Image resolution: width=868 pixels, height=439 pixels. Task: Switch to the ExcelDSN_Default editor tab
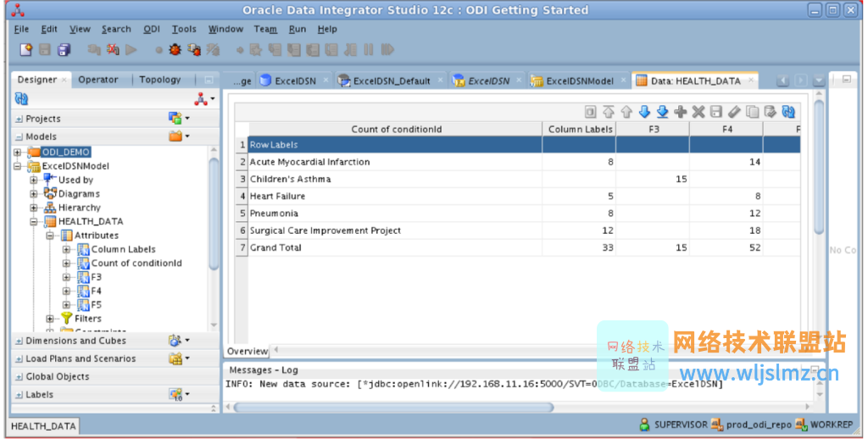pyautogui.click(x=392, y=81)
